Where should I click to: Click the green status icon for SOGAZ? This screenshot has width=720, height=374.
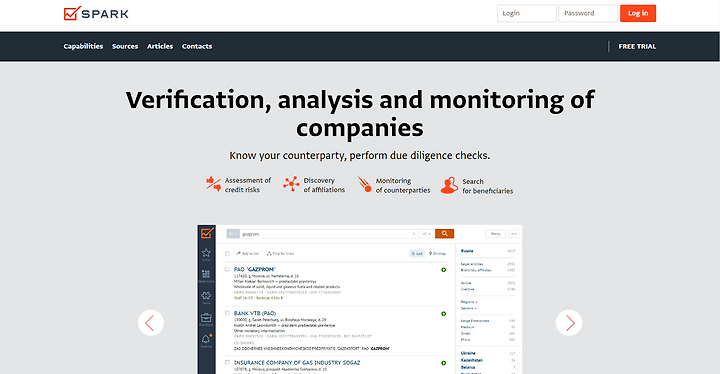444,363
